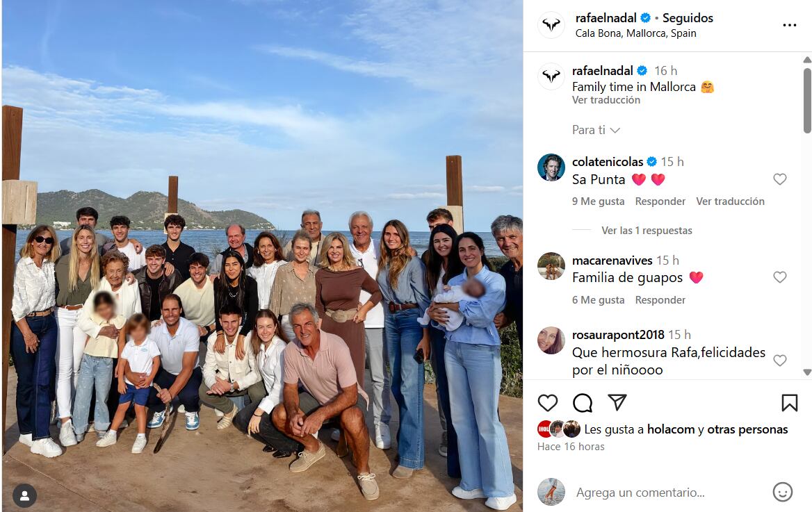Like the colatenicolas comment
The height and width of the screenshot is (512, 812).
tap(780, 179)
